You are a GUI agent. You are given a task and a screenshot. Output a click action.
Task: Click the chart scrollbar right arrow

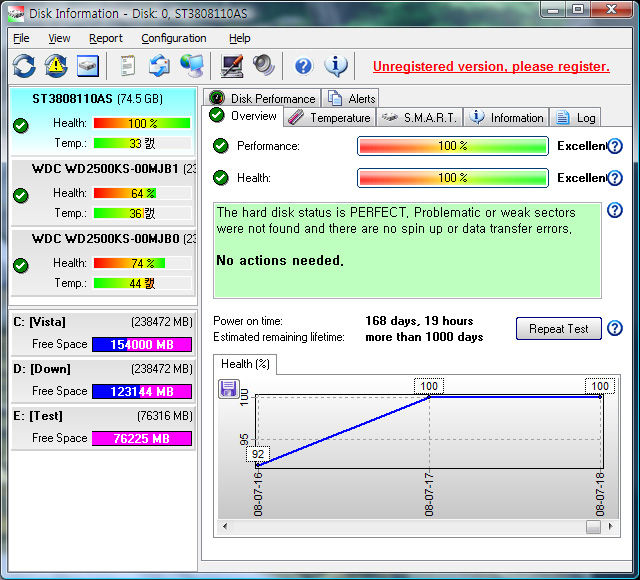coord(610,527)
